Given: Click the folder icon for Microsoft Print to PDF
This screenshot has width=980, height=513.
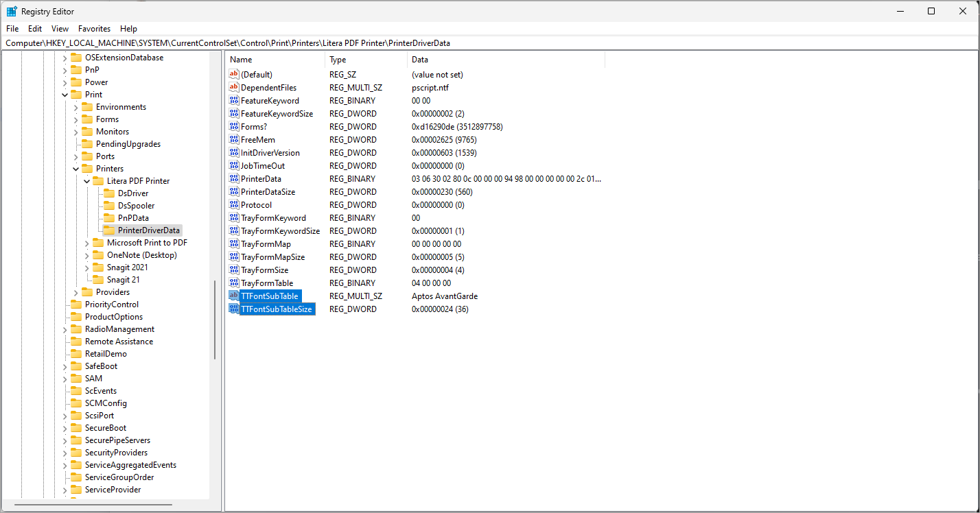Looking at the screenshot, I should 98,243.
